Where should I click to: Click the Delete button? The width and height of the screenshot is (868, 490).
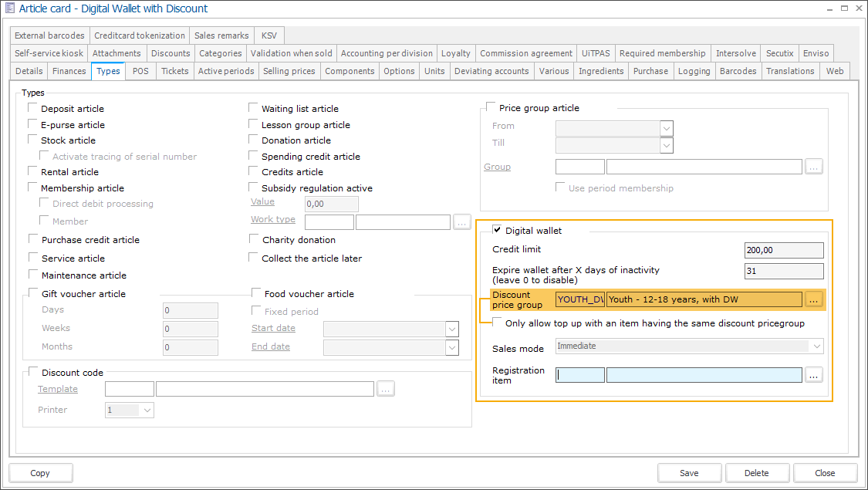click(757, 473)
